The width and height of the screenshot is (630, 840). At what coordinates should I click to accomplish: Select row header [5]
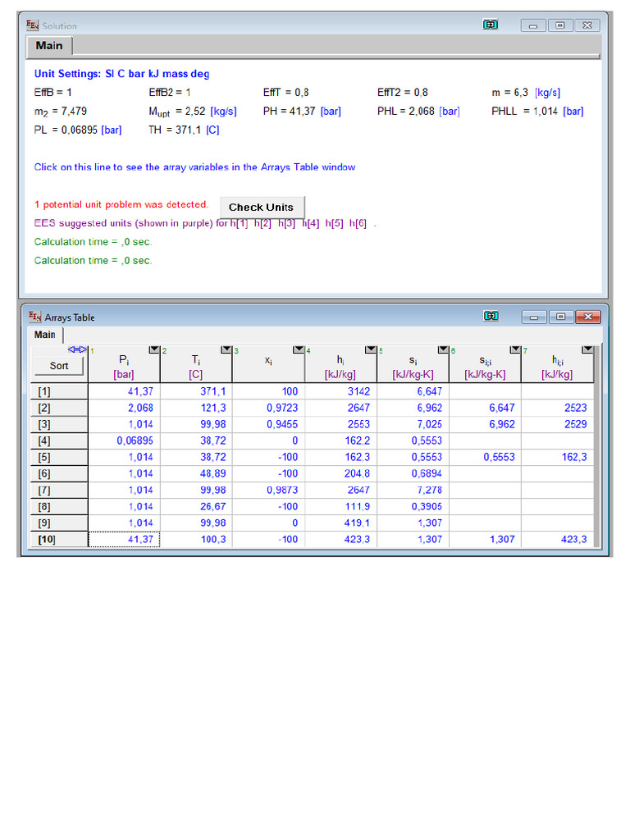click(x=59, y=458)
